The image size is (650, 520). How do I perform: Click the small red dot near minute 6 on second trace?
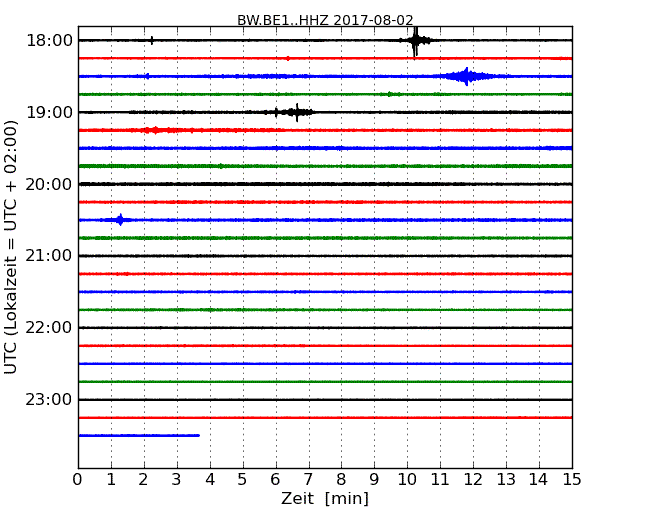(x=288, y=58)
